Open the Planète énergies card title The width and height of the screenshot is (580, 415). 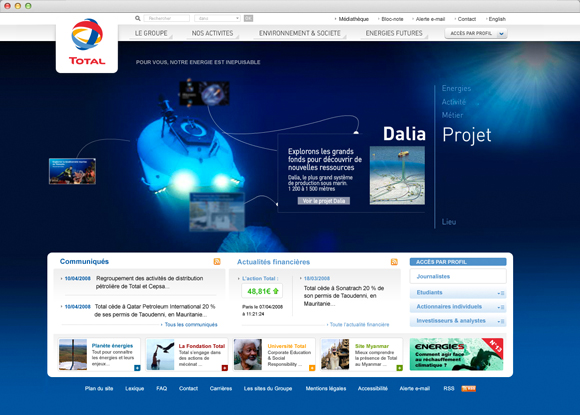[x=112, y=345]
